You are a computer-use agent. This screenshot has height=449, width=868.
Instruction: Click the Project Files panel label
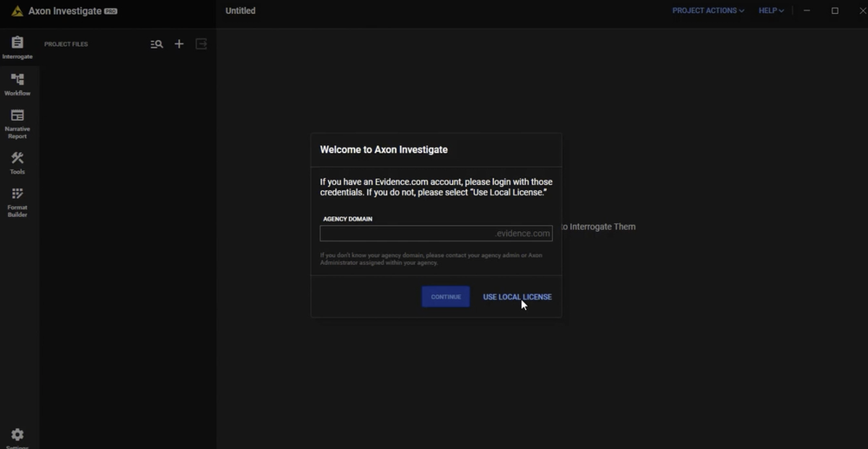click(x=66, y=44)
